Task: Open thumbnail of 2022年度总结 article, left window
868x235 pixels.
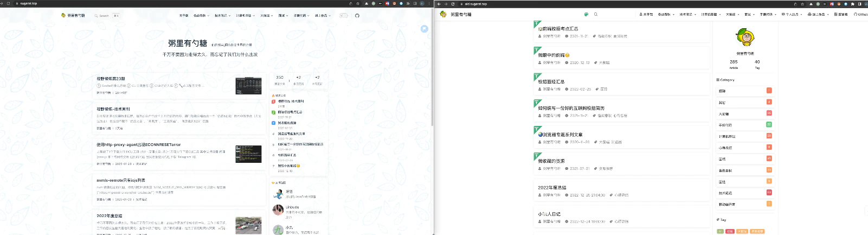Action: click(248, 225)
